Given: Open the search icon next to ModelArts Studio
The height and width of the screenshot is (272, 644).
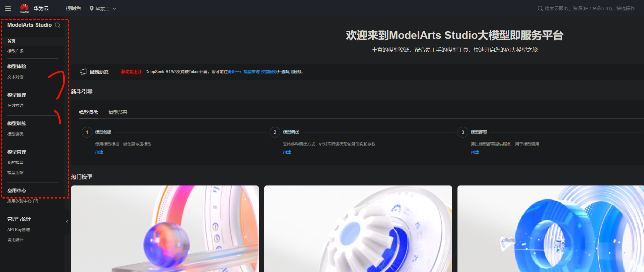Looking at the screenshot, I should point(58,25).
